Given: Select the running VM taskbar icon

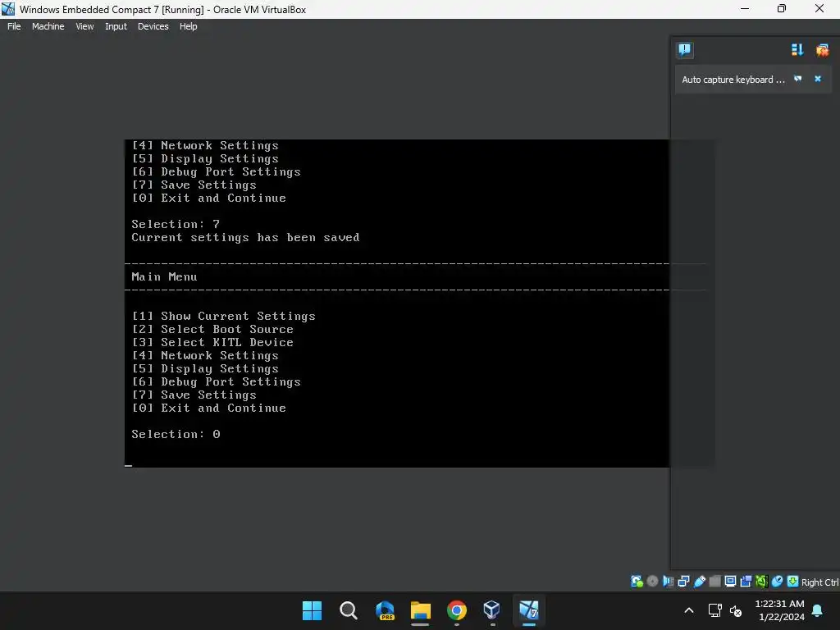Looking at the screenshot, I should (x=528, y=610).
